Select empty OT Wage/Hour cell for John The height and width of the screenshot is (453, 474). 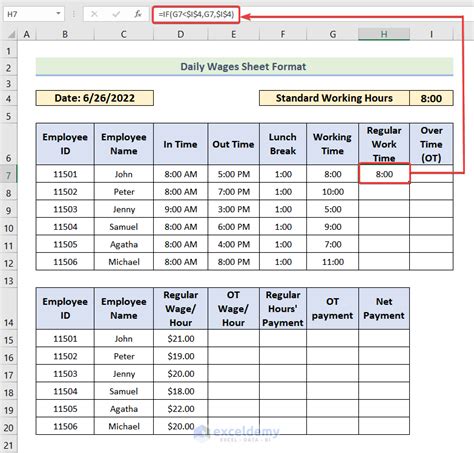pos(233,339)
